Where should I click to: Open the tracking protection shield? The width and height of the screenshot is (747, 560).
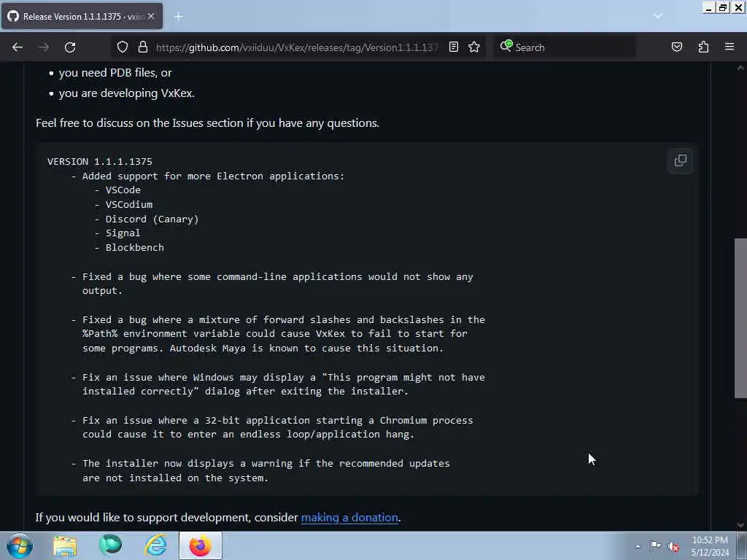[x=123, y=47]
